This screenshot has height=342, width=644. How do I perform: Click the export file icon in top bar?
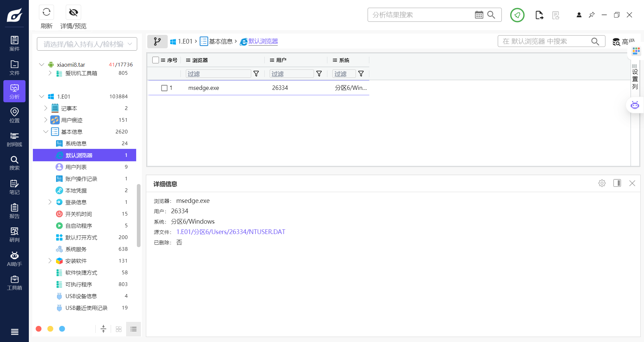539,15
